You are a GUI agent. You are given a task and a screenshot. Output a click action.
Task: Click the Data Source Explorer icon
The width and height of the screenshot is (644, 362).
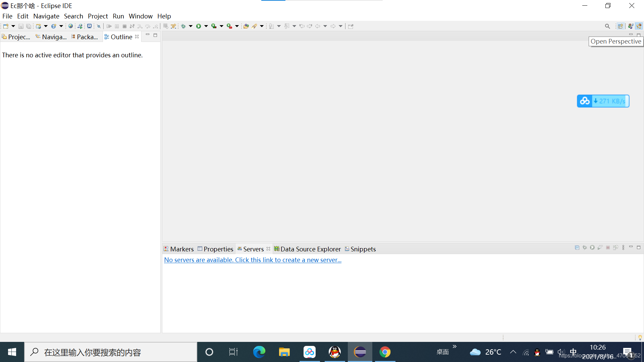[x=276, y=249]
